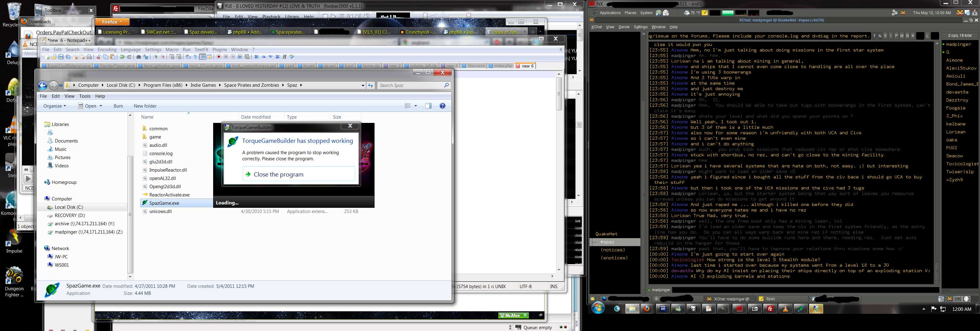Screen dimensions: 980x331
Task: Click the Explorer Back navigation arrow
Action: 43,85
